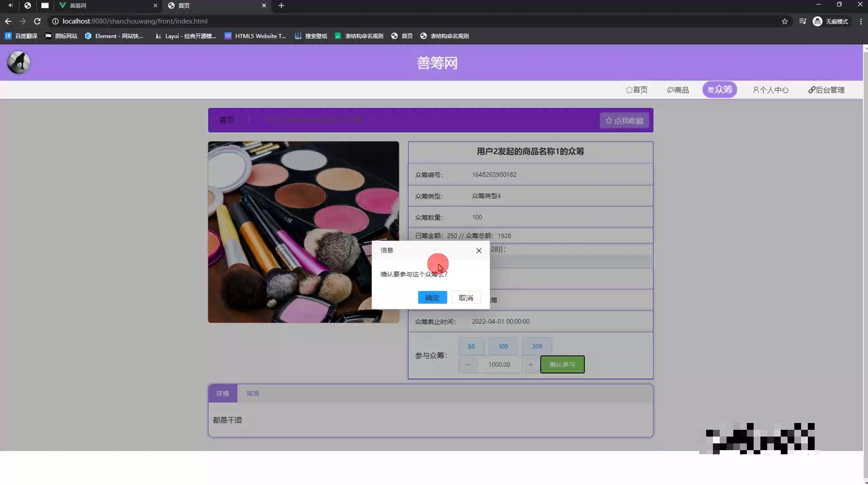Screen dimensions: 868x485
Task: Click the browser back arrow
Action: 8,21
